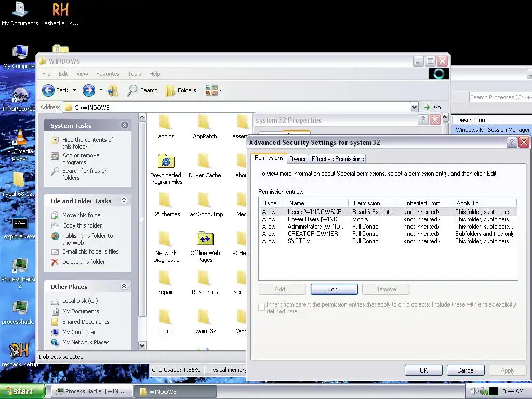532x399 pixels.
Task: Open the reshack_setup desktop icon
Action: pyautogui.click(x=19, y=354)
